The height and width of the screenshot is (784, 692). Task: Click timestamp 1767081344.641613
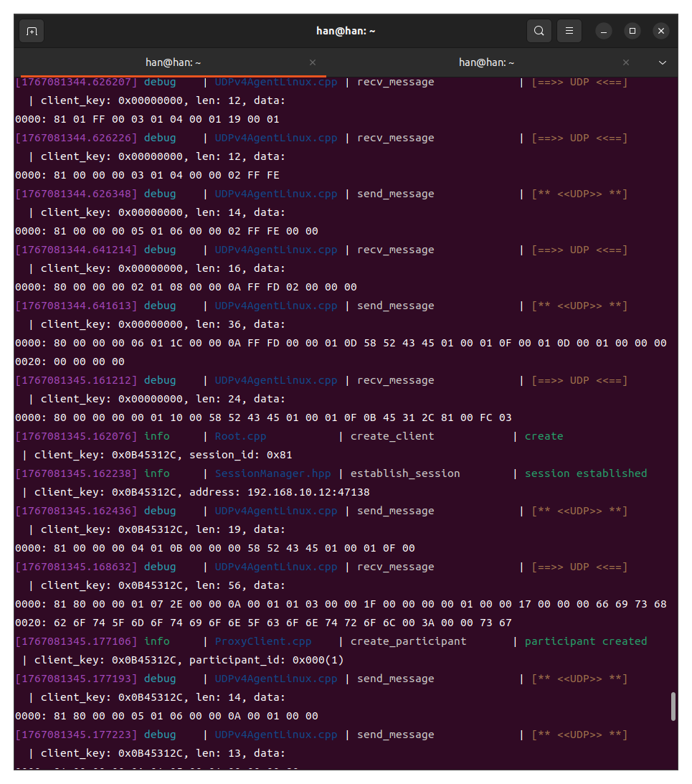pyautogui.click(x=76, y=306)
